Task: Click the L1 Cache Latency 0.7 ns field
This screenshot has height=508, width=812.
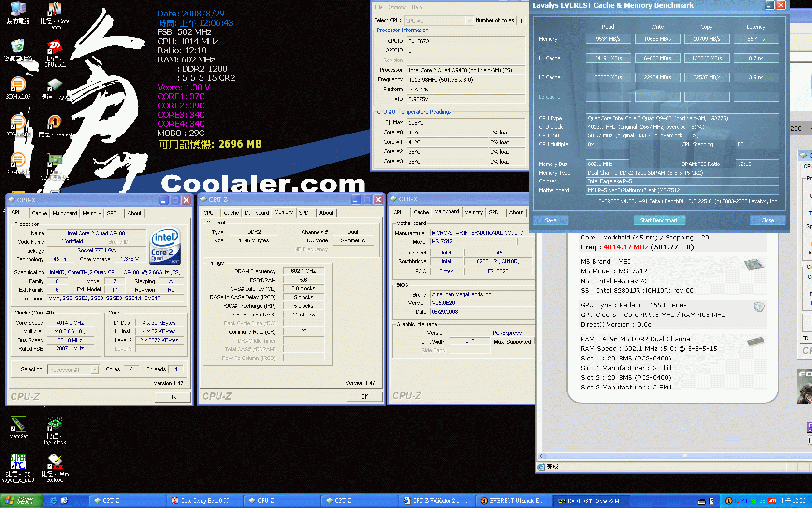Action: (756, 58)
